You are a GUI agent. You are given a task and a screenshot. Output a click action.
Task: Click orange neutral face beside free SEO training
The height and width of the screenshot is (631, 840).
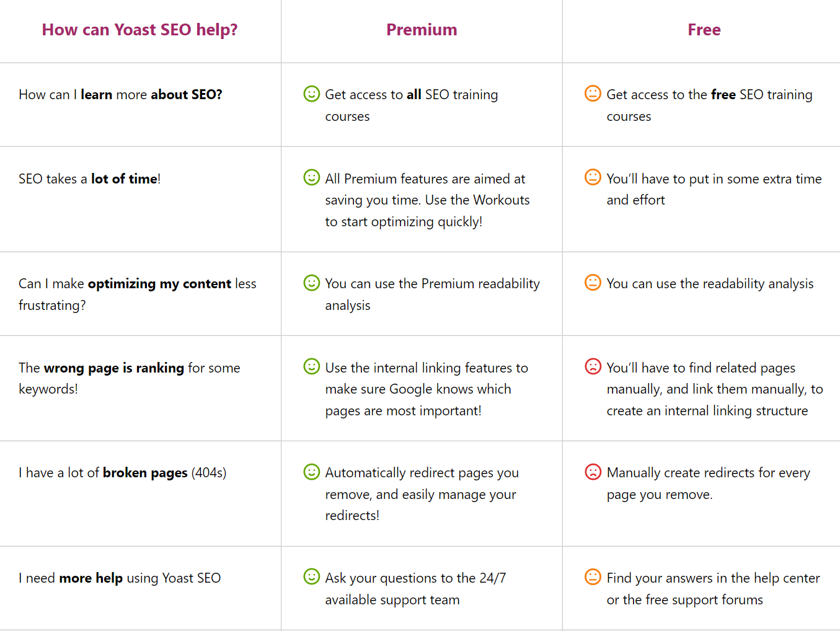[x=593, y=94]
